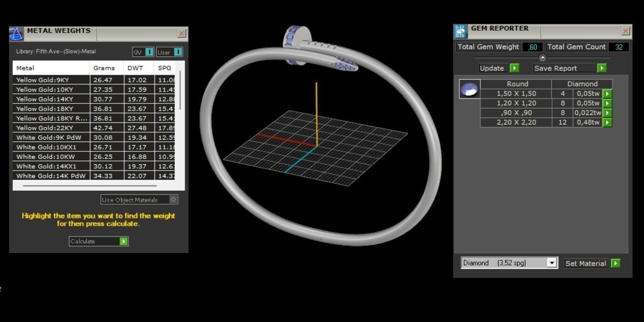Viewport: 644px width, 322px height.
Task: Click the Round column header in Gem Reporter
Action: click(516, 84)
